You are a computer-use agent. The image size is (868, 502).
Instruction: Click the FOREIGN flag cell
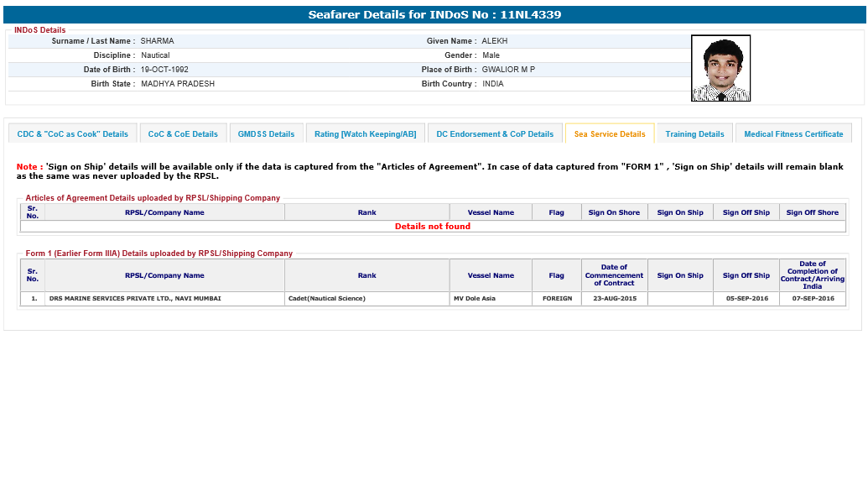click(x=557, y=299)
